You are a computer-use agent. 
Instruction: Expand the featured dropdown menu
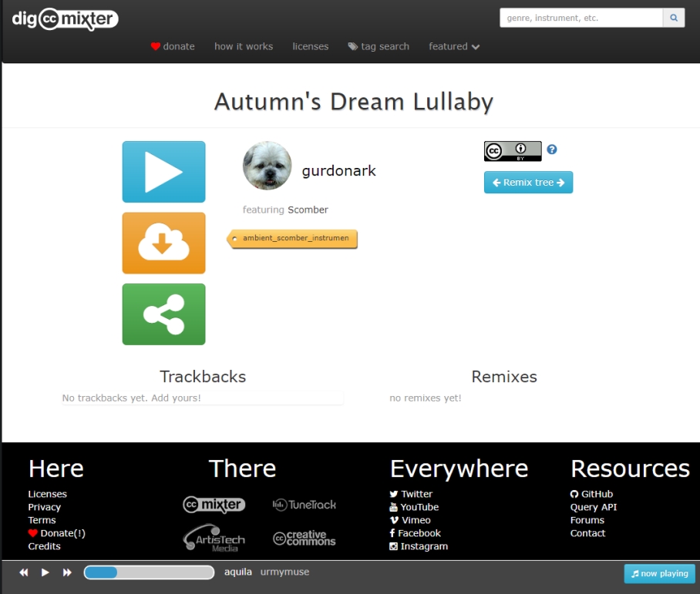[x=454, y=46]
